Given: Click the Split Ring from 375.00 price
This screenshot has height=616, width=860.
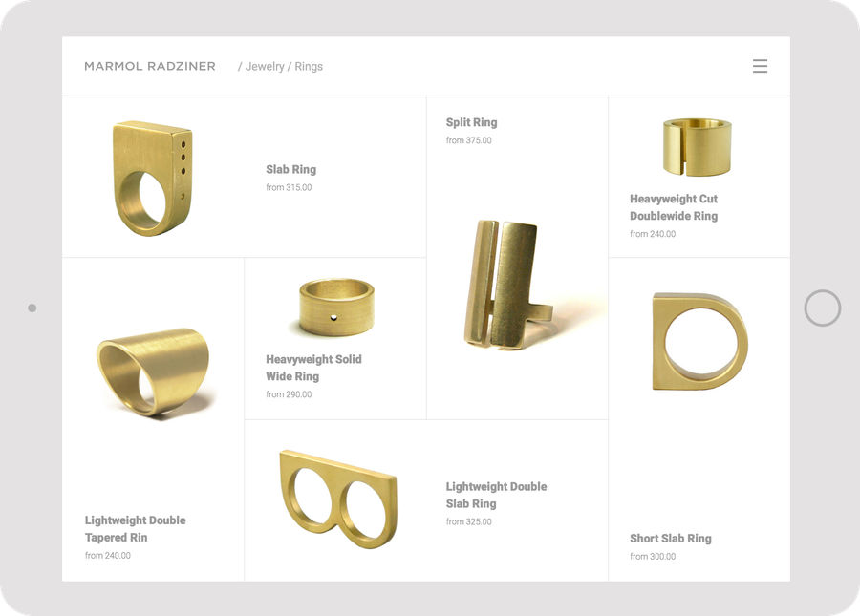Looking at the screenshot, I should click(469, 140).
